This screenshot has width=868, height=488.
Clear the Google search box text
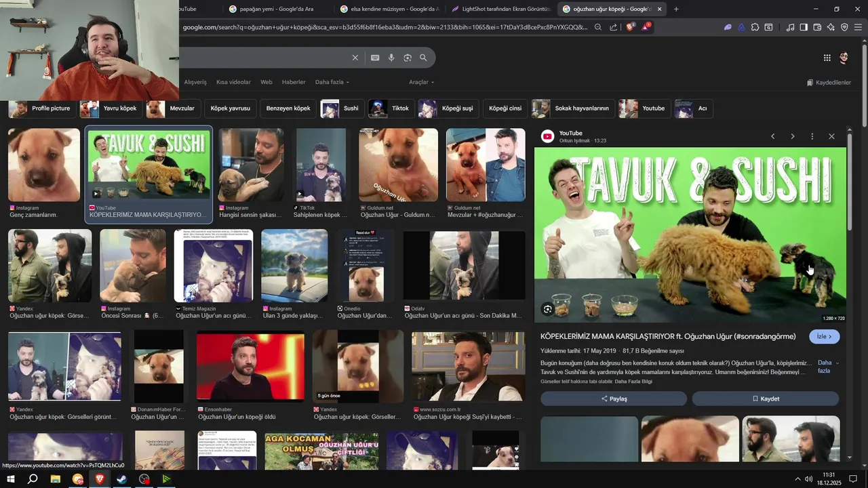click(355, 58)
